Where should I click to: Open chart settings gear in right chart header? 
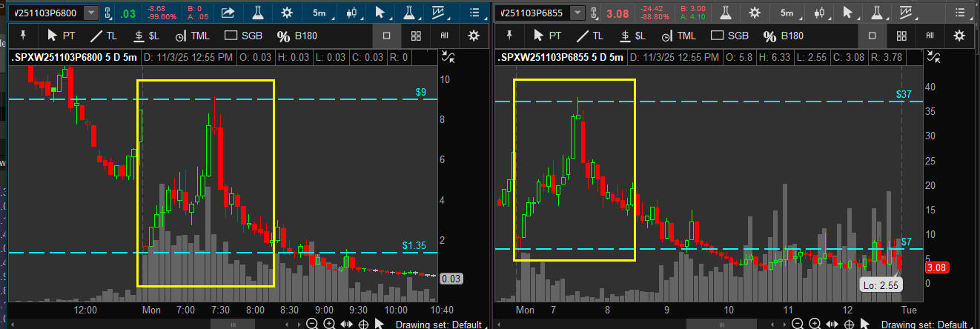click(755, 13)
